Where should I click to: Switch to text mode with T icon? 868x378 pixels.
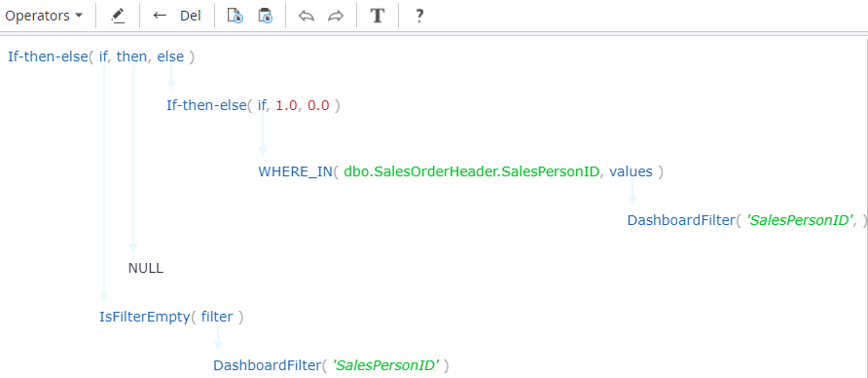[x=378, y=16]
